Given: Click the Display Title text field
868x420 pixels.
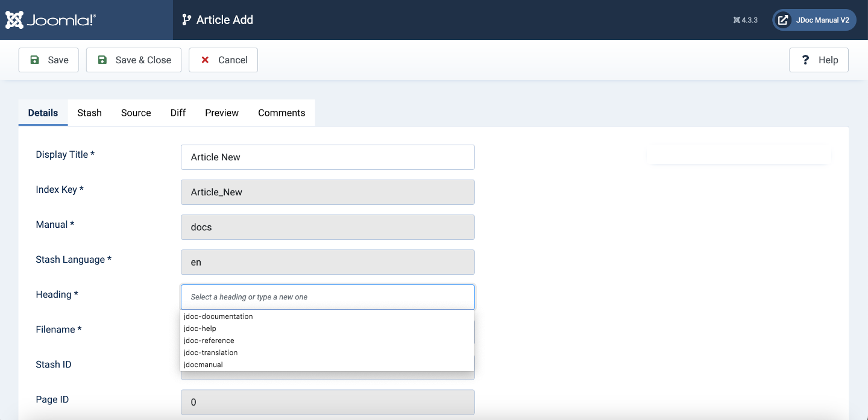Looking at the screenshot, I should click(x=328, y=157).
